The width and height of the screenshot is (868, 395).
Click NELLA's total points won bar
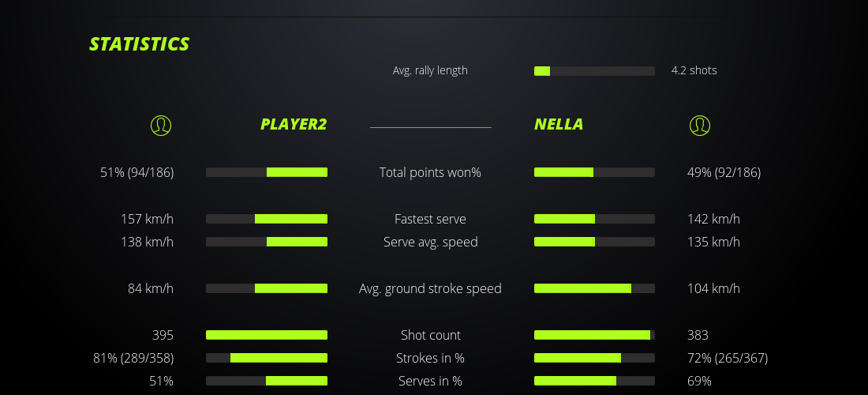pyautogui.click(x=594, y=172)
